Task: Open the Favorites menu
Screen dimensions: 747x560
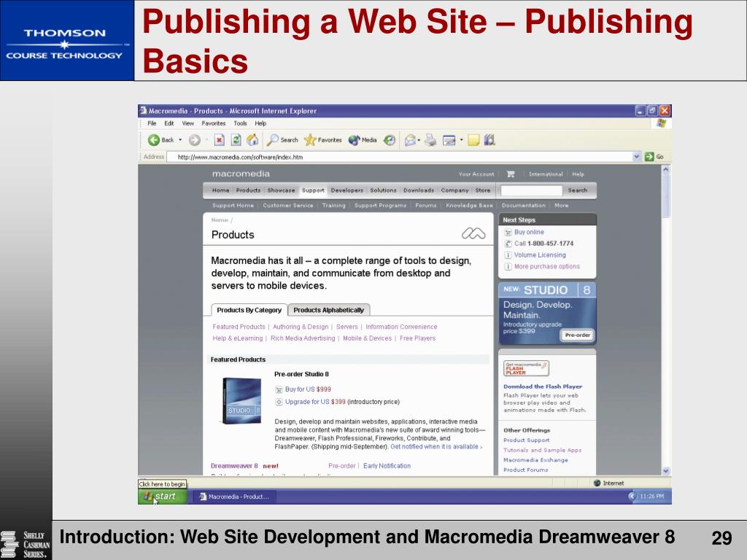Action: click(x=214, y=123)
